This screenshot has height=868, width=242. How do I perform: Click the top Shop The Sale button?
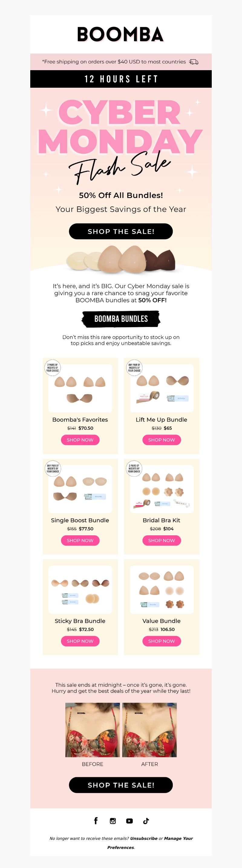121,231
